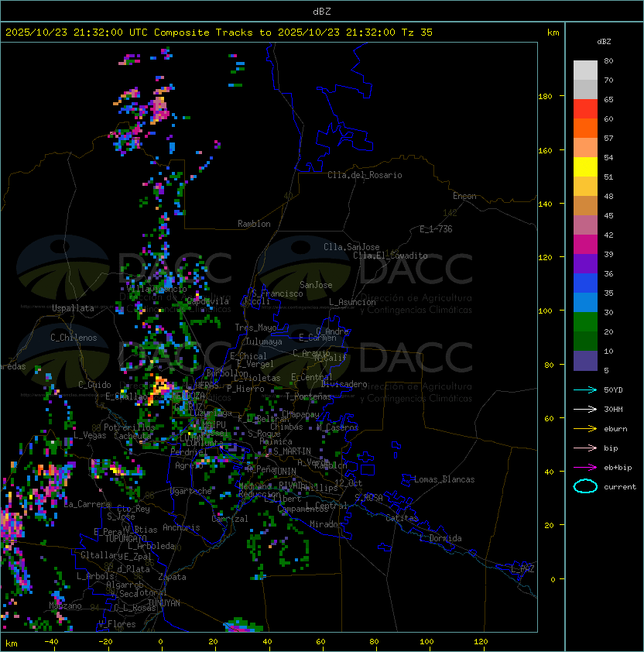Screen dimensions: 644x652
Task: Click the 'Catitas' map label
Action: click(402, 518)
